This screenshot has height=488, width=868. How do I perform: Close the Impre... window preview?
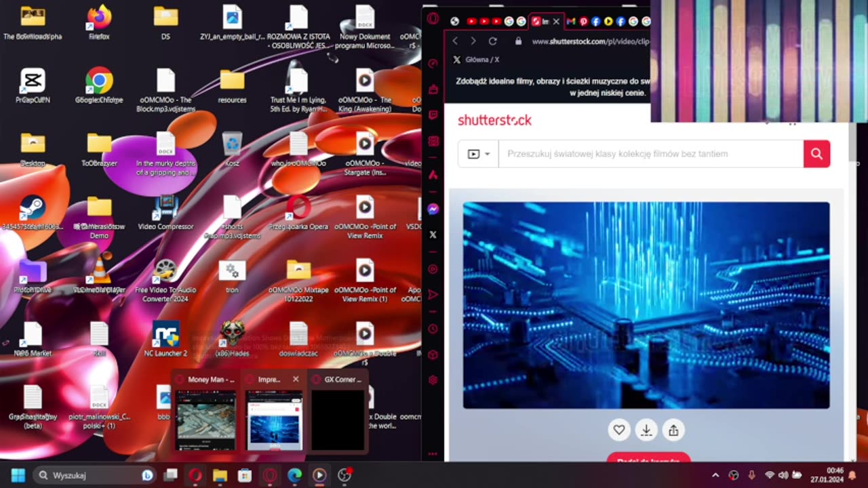pyautogui.click(x=296, y=380)
